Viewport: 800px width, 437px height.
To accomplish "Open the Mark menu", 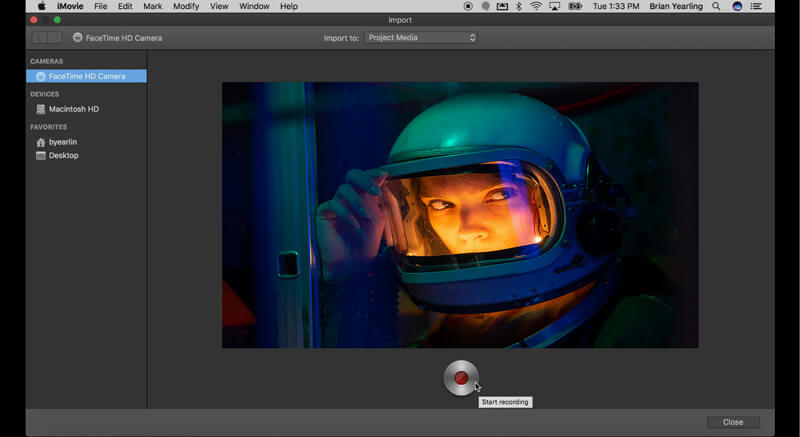I will [x=153, y=6].
